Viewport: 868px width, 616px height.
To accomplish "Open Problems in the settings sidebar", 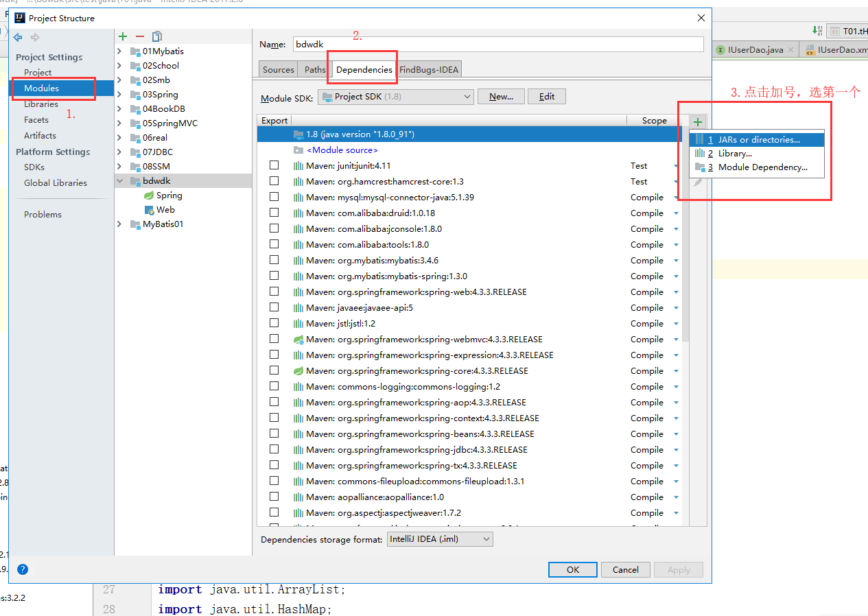I will 43,215.
